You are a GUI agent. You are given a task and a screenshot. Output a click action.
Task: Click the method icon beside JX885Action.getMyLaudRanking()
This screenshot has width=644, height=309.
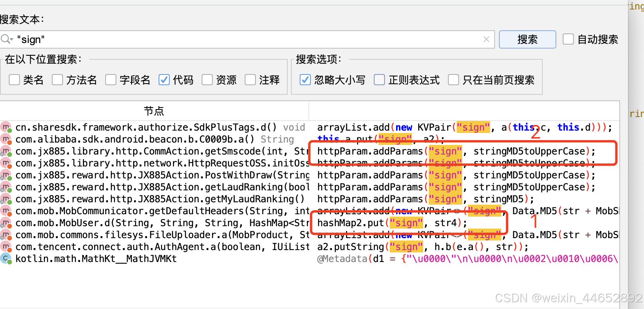[x=6, y=199]
